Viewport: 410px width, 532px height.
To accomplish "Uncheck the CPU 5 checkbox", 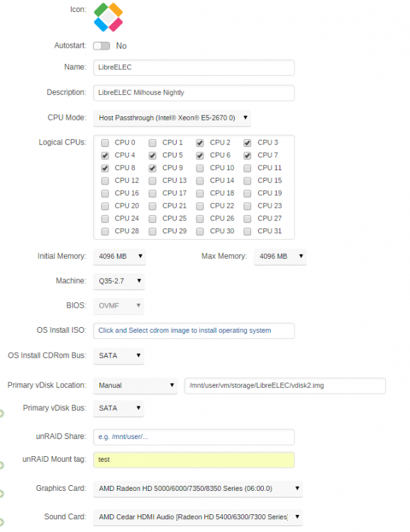I will pos(153,155).
